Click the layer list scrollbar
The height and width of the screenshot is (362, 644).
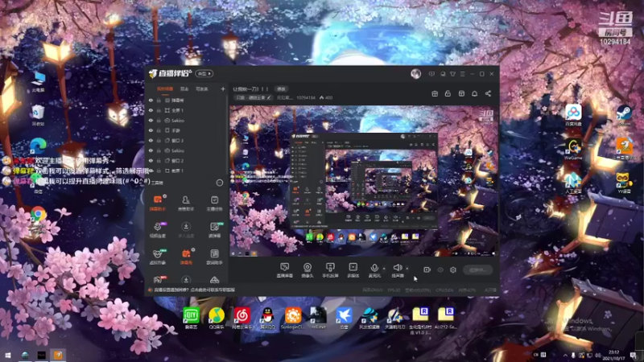point(227,135)
